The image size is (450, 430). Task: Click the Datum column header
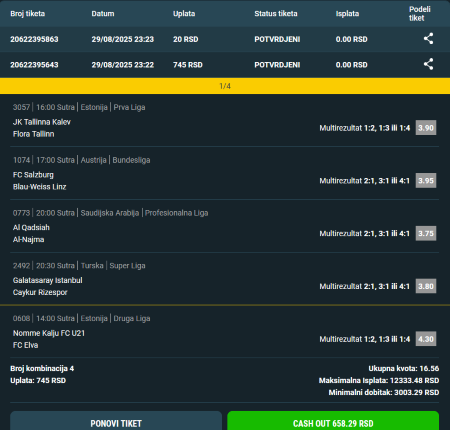point(103,14)
